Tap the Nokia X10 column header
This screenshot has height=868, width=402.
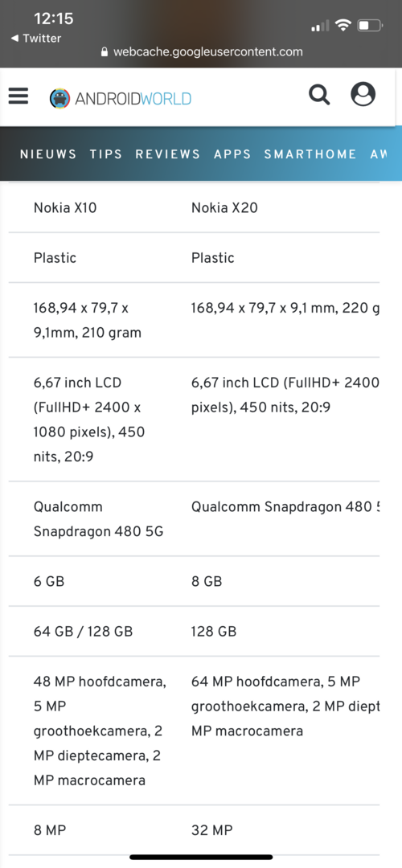coord(65,208)
